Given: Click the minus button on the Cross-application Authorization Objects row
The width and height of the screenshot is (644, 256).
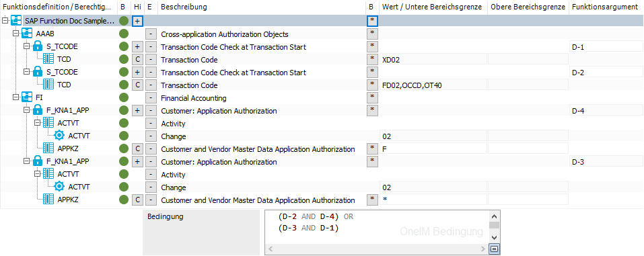Looking at the screenshot, I should point(151,34).
